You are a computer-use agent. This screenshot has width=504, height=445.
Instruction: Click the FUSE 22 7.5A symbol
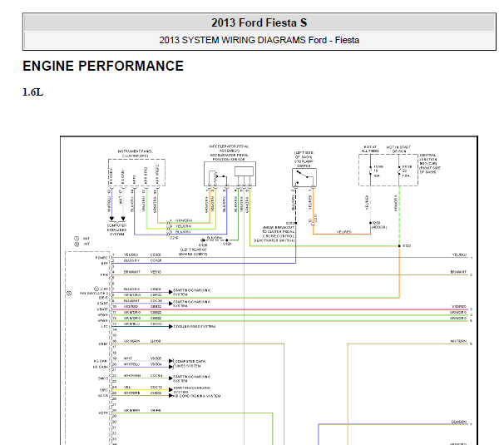(x=399, y=171)
